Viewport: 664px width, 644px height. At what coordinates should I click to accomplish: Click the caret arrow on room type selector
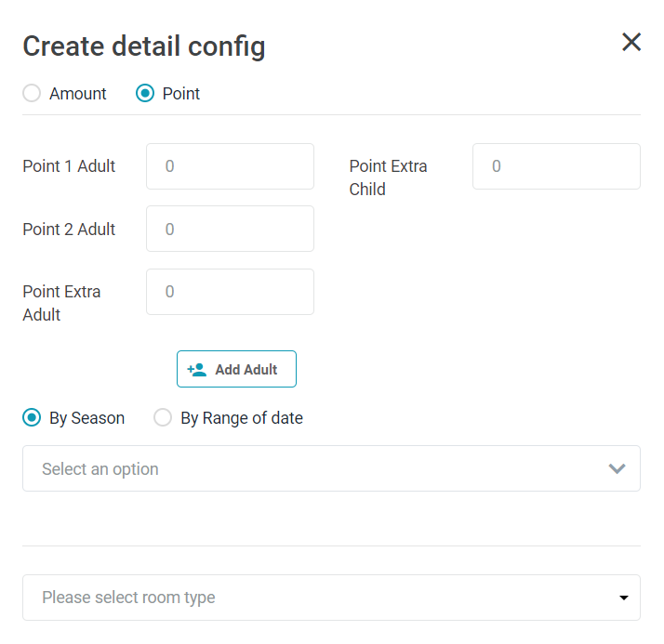pyautogui.click(x=624, y=598)
